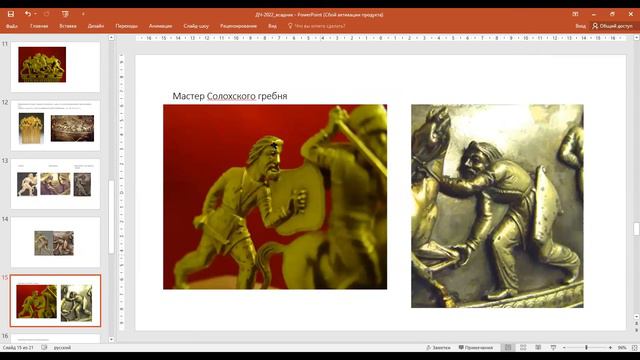Viewport: 640px width, 360px height.
Task: Toggle the Примечания comments button
Action: (x=476, y=347)
